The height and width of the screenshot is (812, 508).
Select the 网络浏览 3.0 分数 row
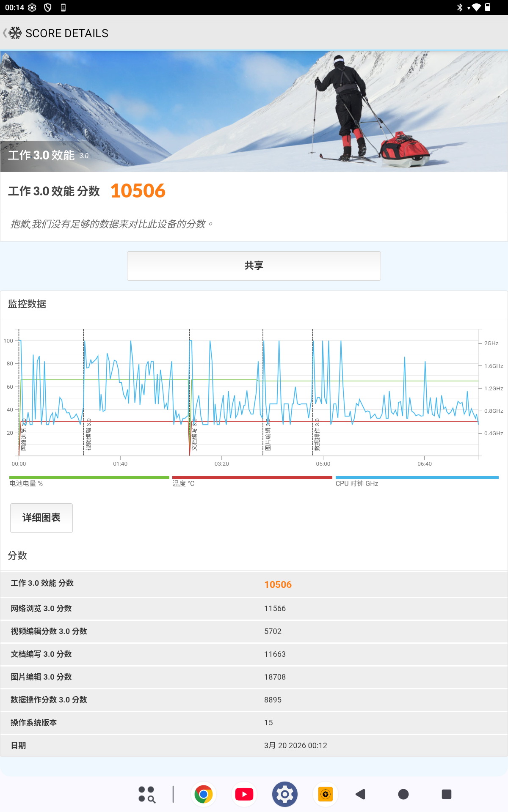pyautogui.click(x=254, y=608)
